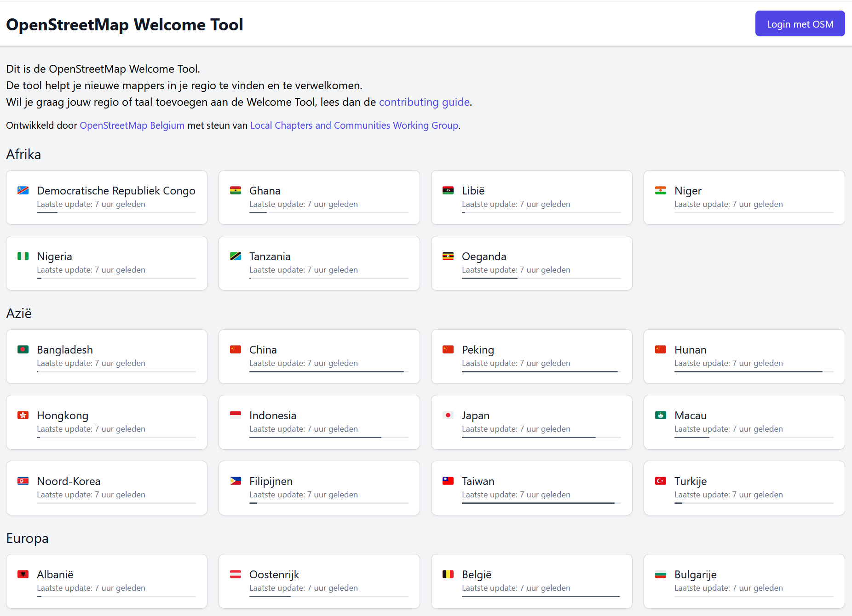Click the Tanzania flag icon
The width and height of the screenshot is (852, 616).
[x=236, y=256]
